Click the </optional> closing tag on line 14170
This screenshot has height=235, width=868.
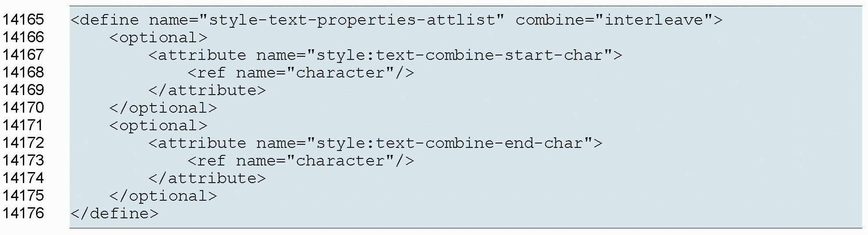click(x=163, y=108)
